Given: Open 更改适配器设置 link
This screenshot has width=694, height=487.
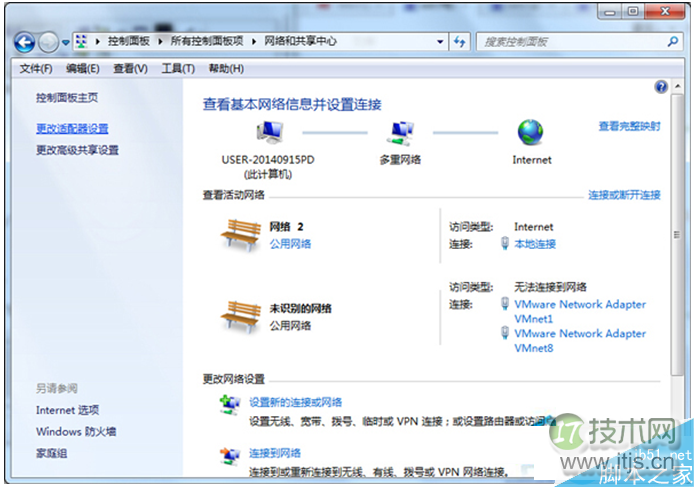Looking at the screenshot, I should (72, 128).
